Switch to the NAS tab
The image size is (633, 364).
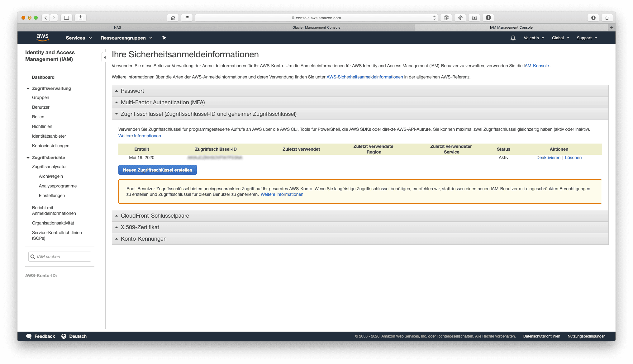click(x=117, y=27)
